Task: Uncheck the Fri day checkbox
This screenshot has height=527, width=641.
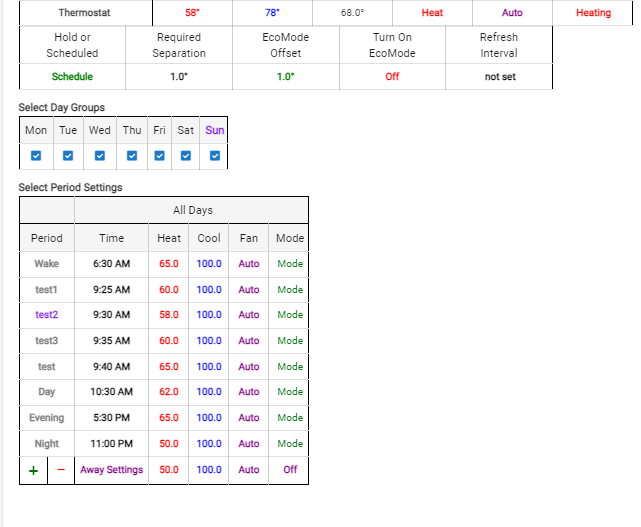Action: (x=159, y=156)
